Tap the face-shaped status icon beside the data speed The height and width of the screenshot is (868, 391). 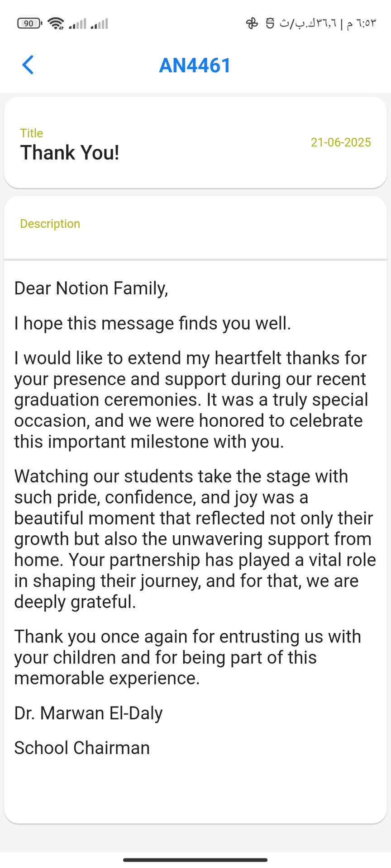[270, 23]
